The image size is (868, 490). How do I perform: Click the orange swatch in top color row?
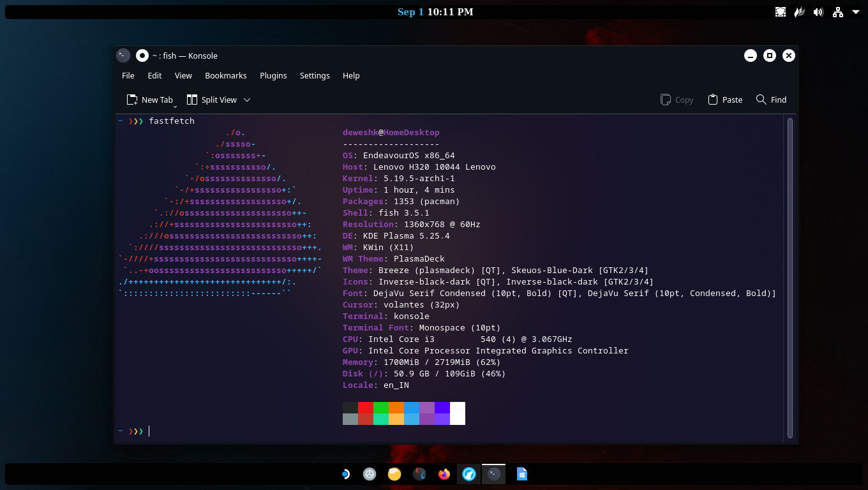(396, 408)
